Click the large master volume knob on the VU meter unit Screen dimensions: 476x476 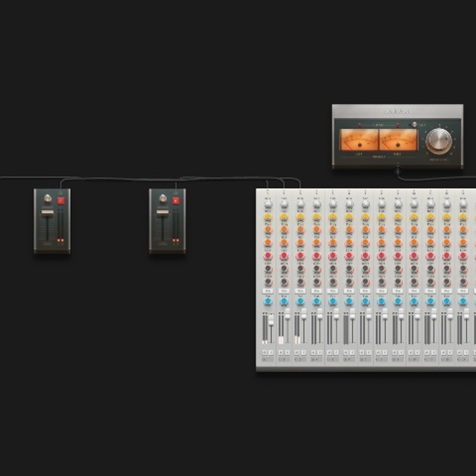click(x=439, y=141)
